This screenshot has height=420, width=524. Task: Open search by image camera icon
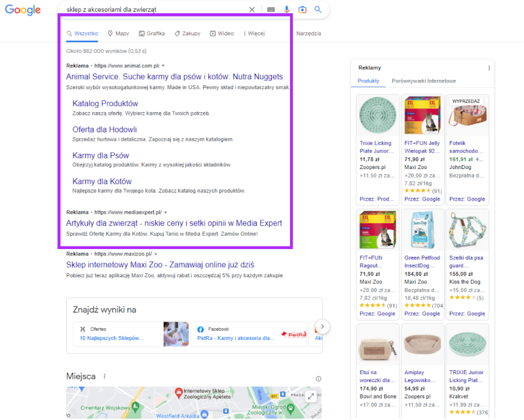tap(302, 10)
